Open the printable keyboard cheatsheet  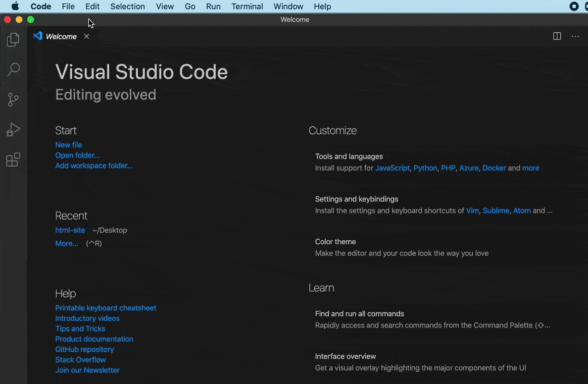coord(106,308)
